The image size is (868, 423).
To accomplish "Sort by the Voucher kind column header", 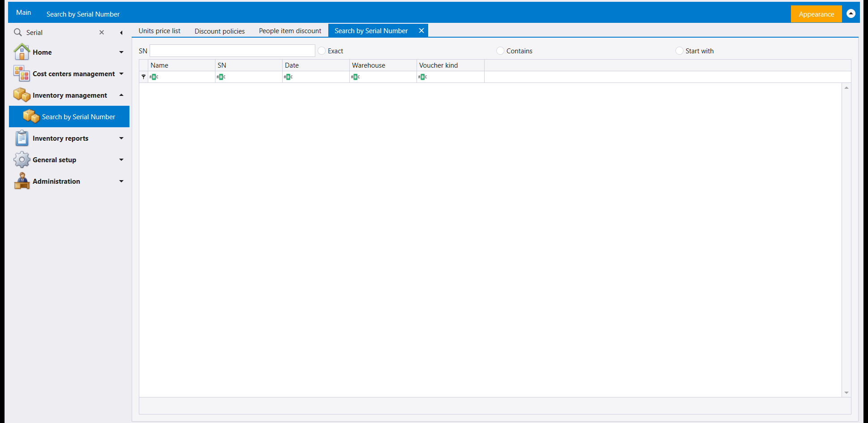I will (x=450, y=65).
